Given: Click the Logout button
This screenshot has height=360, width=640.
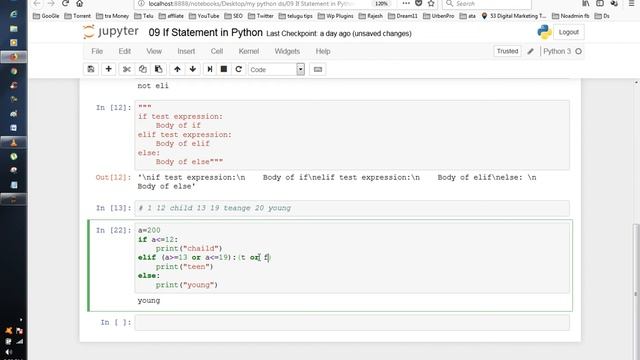Looking at the screenshot, I should pyautogui.click(x=569, y=32).
